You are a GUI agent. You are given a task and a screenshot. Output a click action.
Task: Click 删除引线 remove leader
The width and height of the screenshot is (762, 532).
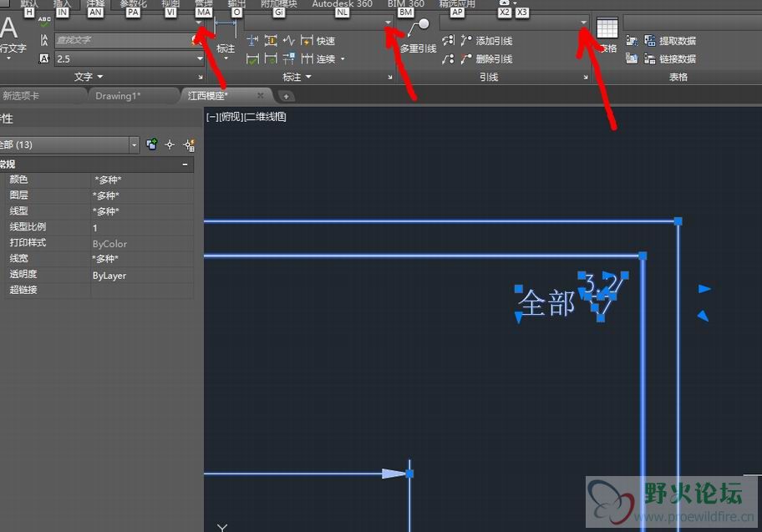(487, 58)
